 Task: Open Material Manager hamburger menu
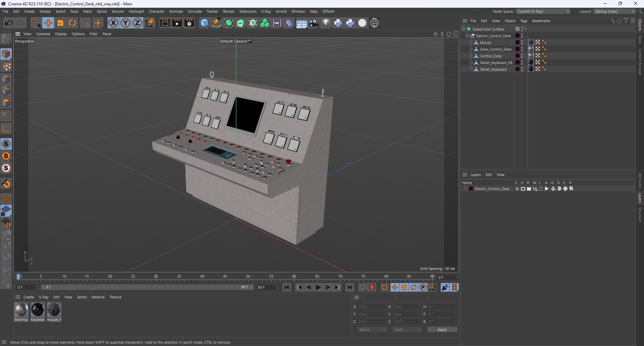18,297
